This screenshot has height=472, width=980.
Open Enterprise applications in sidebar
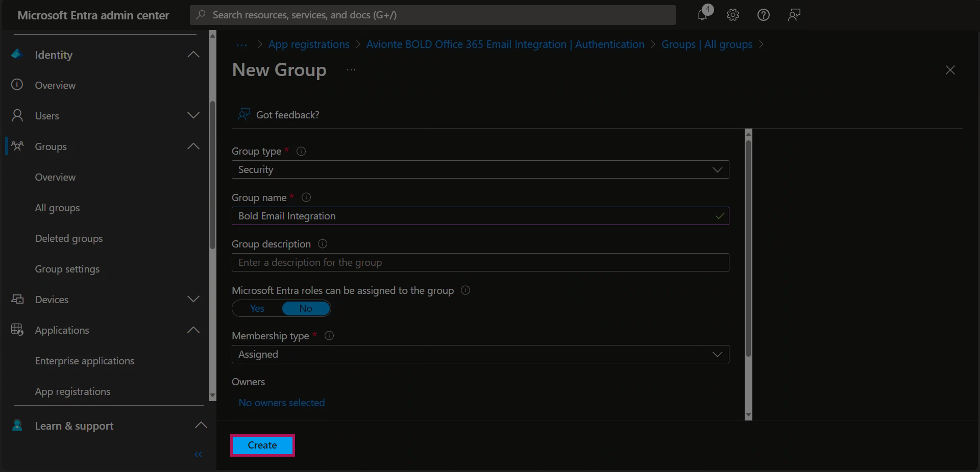point(85,361)
